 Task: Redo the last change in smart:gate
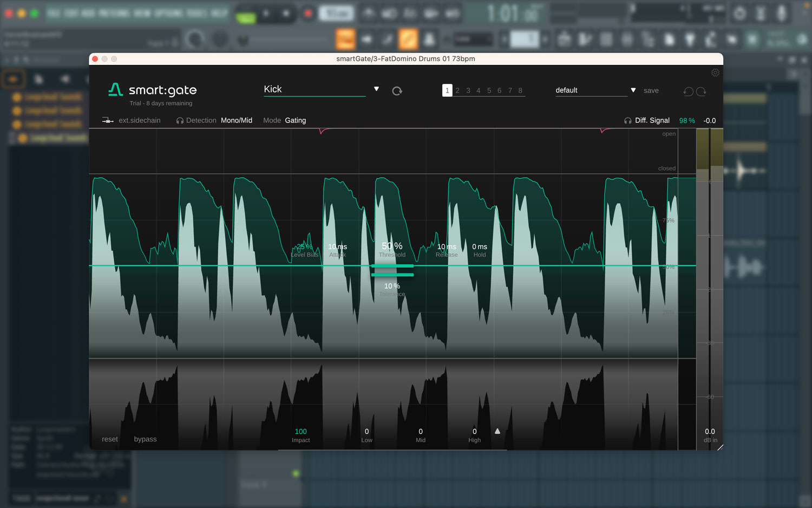[701, 92]
